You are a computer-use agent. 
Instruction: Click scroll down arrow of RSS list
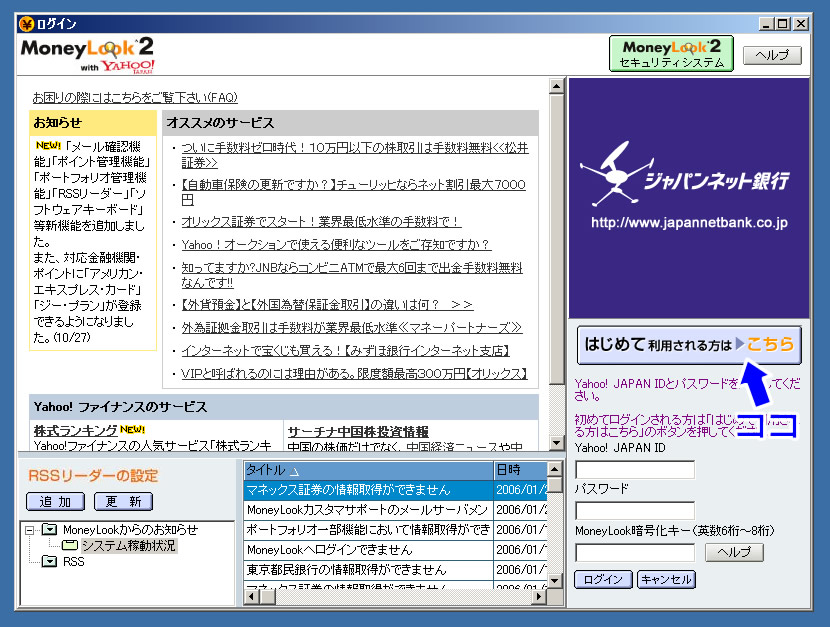click(x=554, y=581)
